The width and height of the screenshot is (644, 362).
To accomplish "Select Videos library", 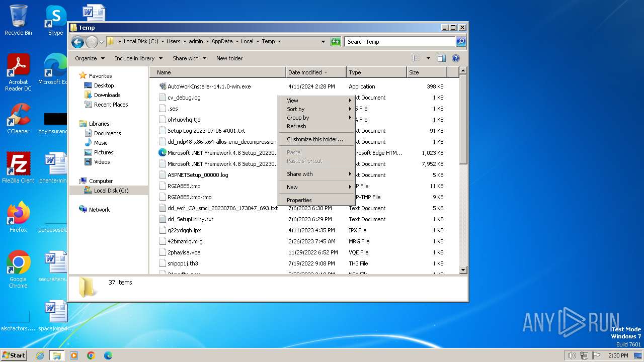I will pyautogui.click(x=102, y=162).
